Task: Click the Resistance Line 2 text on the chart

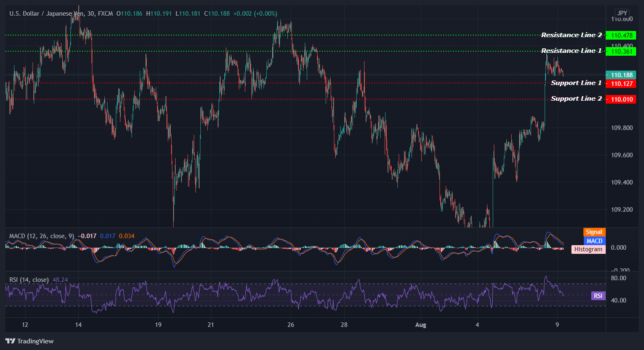Action: (x=571, y=35)
